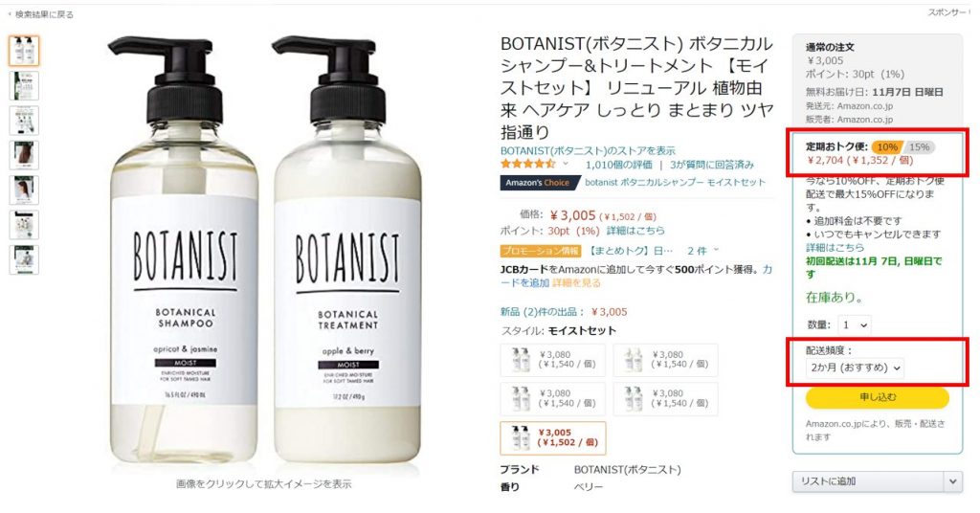Open the 1,010個の評価 reviews link
Image resolution: width=980 pixels, height=513 pixels.
click(619, 165)
